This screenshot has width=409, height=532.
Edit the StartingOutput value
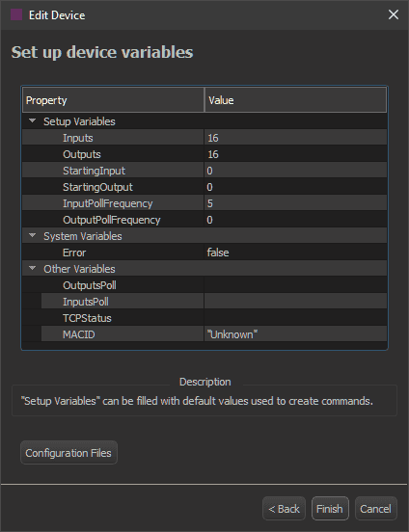295,187
